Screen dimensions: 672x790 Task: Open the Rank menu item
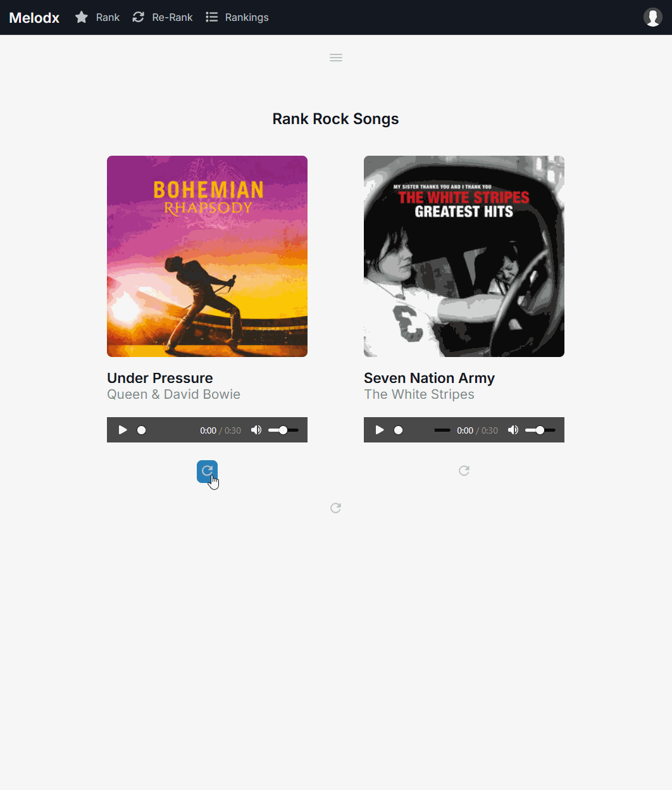(x=97, y=17)
